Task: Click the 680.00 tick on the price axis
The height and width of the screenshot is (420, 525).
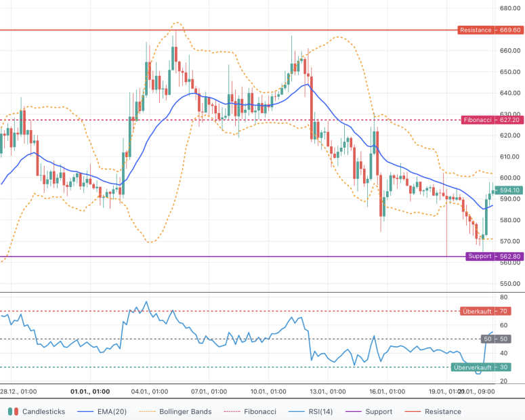Action: 509,8
